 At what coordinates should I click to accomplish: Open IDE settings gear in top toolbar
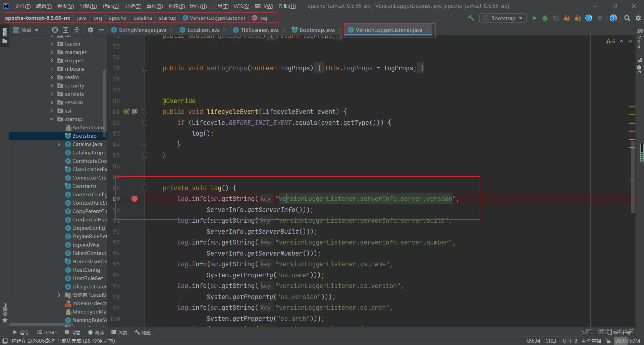638,18
